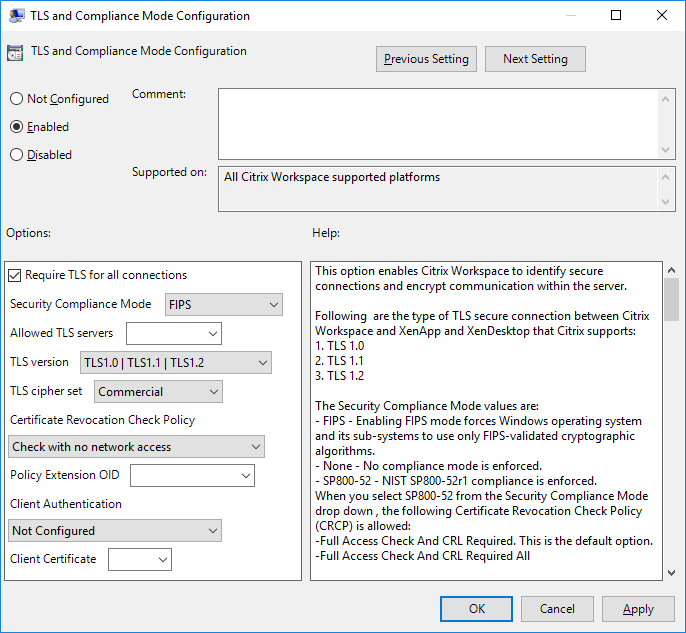Select the Enabled radio option
686x633 pixels.
[x=16, y=127]
